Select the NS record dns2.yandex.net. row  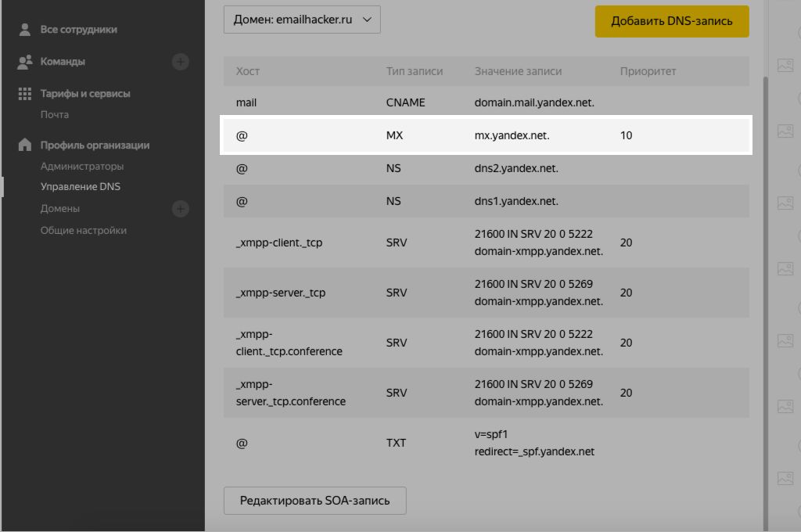click(486, 168)
